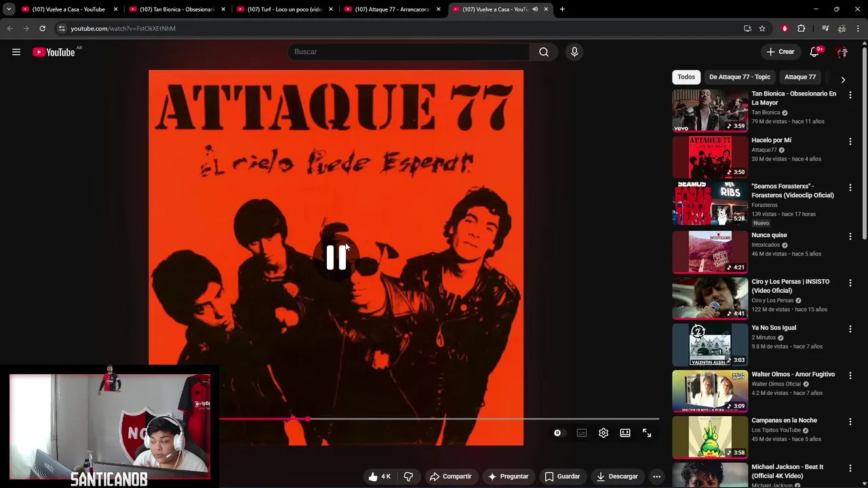Open options for Ciro y Los Persas video
Viewport: 868px width, 488px height.
(850, 283)
